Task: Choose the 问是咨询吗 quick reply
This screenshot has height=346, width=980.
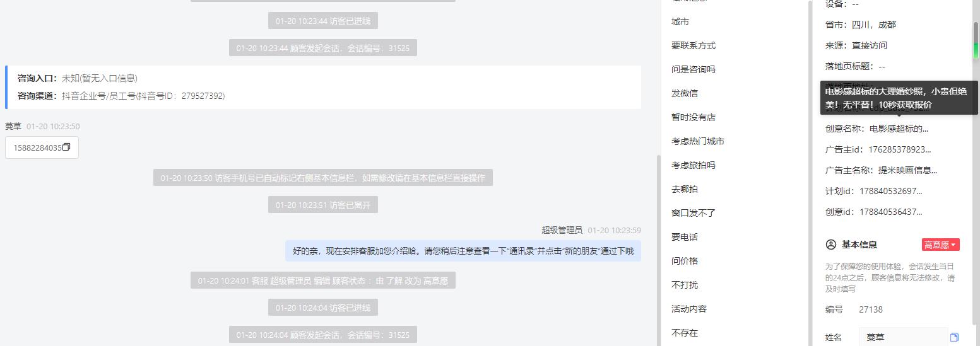Action: click(x=694, y=69)
